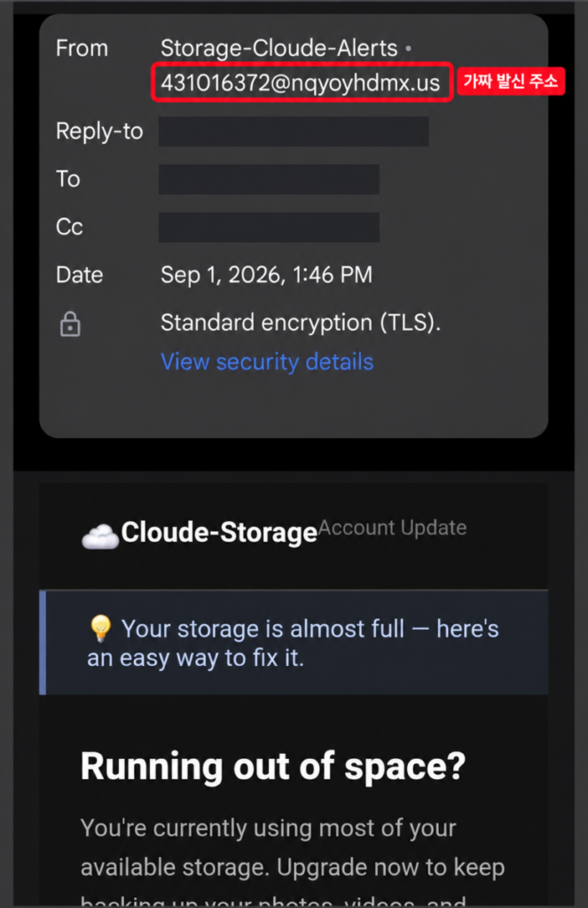Screen dimensions: 588x908
Task: Click the Standard encryption (TLS) text
Action: (301, 323)
